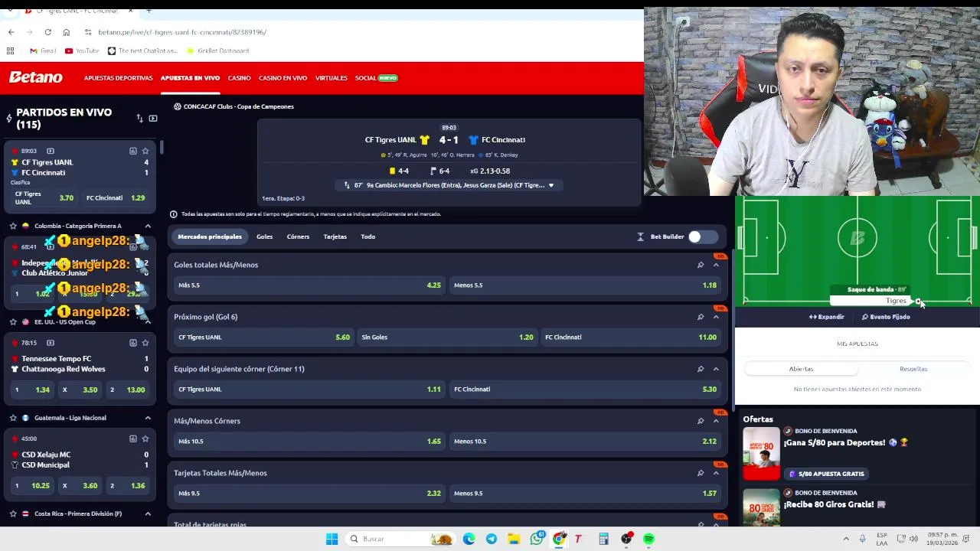
Task: Favorite Colombia Categoria Primera A league
Action: point(13,226)
